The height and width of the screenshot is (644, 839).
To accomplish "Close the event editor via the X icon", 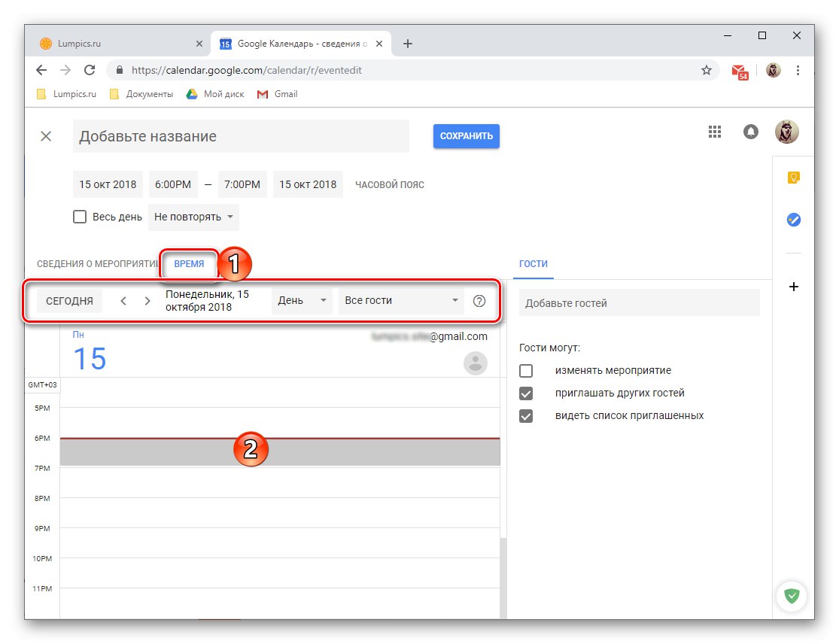I will [46, 136].
